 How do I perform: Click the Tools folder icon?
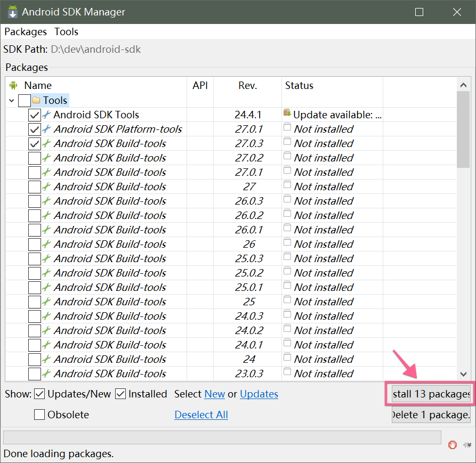point(36,100)
